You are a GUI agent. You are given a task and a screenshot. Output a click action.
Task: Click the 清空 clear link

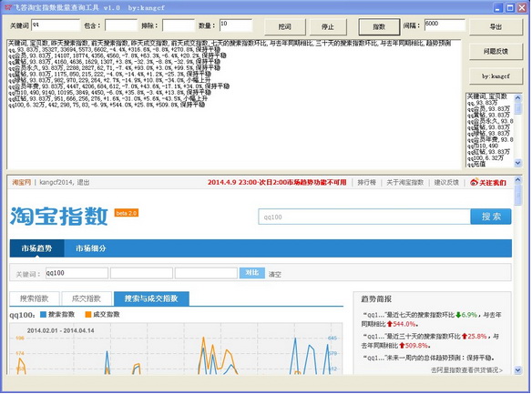pos(275,274)
